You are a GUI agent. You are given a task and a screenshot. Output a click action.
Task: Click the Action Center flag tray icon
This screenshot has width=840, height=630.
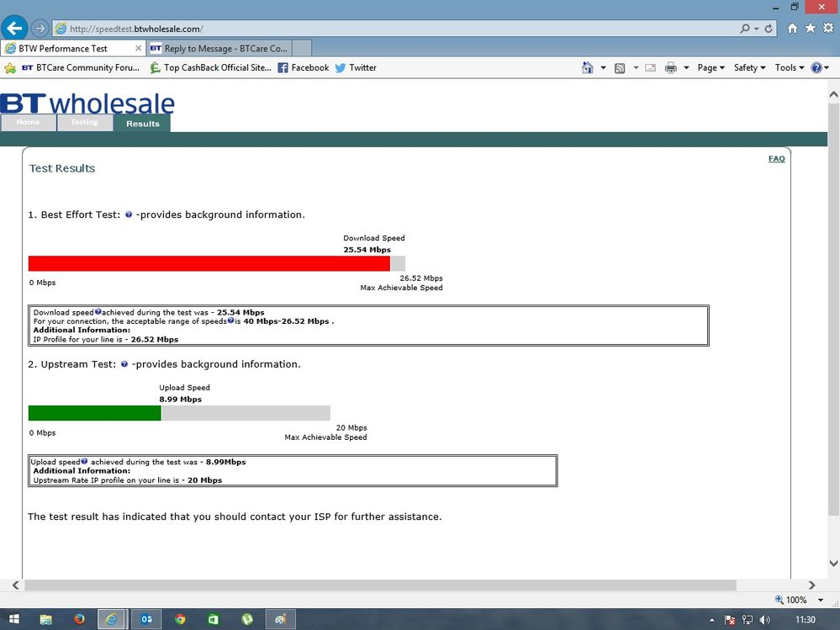730,620
